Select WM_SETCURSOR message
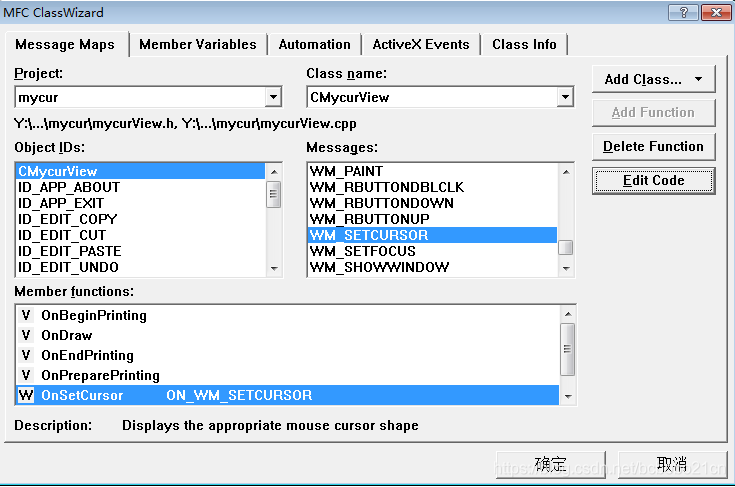Screen dimensions: 735x487 click(433, 235)
